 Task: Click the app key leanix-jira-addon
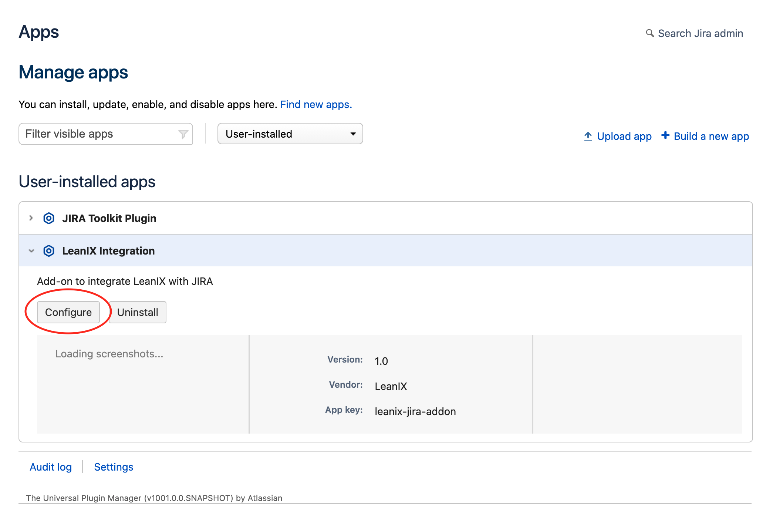click(x=415, y=411)
